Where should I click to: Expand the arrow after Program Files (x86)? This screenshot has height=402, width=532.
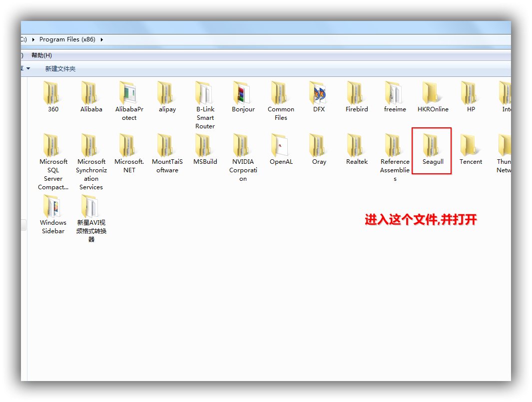(x=102, y=39)
